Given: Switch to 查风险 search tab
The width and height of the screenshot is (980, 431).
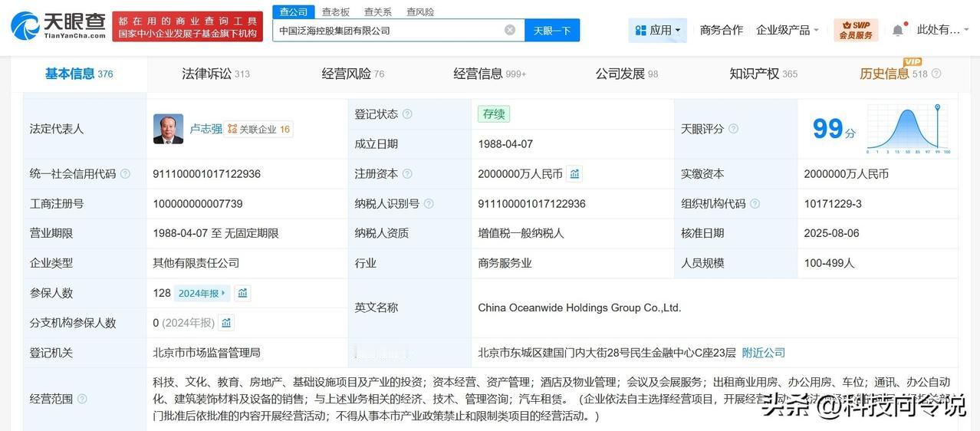Looking at the screenshot, I should pyautogui.click(x=419, y=12).
